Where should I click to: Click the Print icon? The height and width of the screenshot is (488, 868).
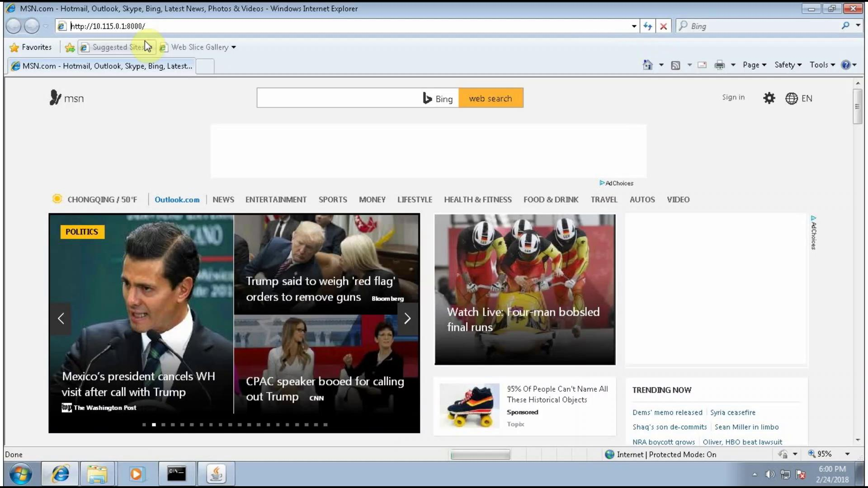click(x=719, y=65)
